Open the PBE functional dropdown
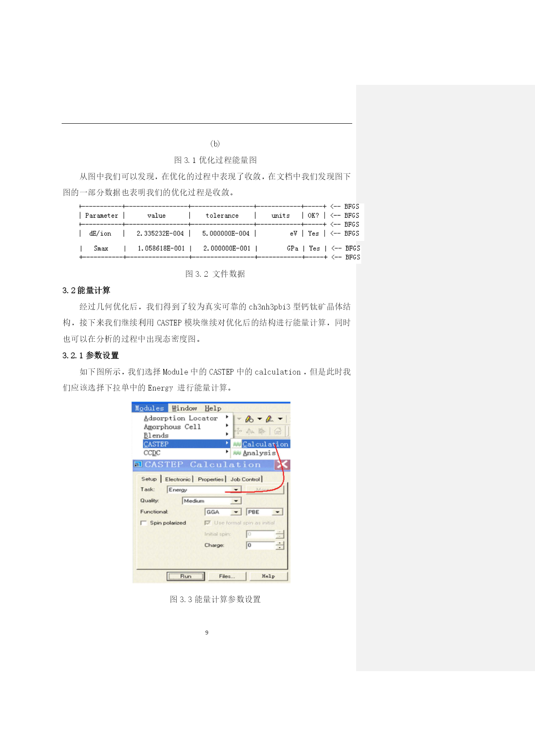 pos(264,512)
